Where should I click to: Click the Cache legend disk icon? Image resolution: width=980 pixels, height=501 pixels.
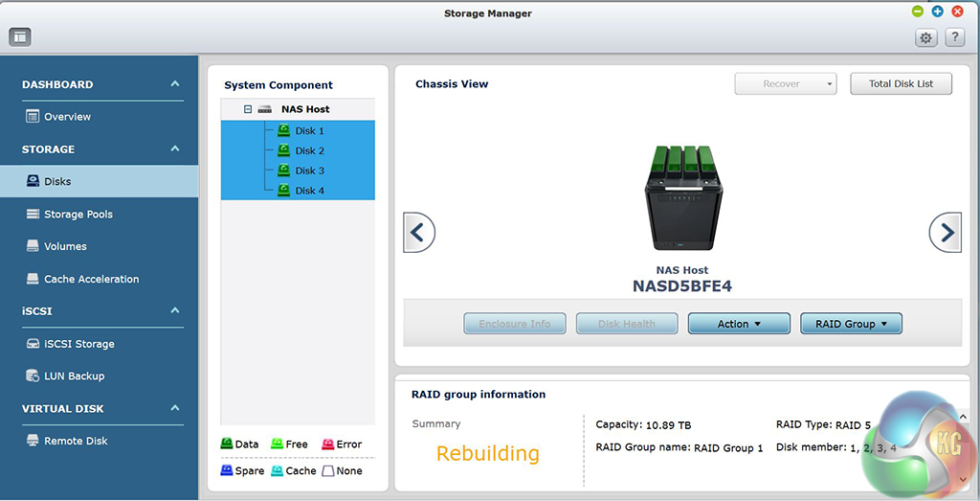point(277,470)
